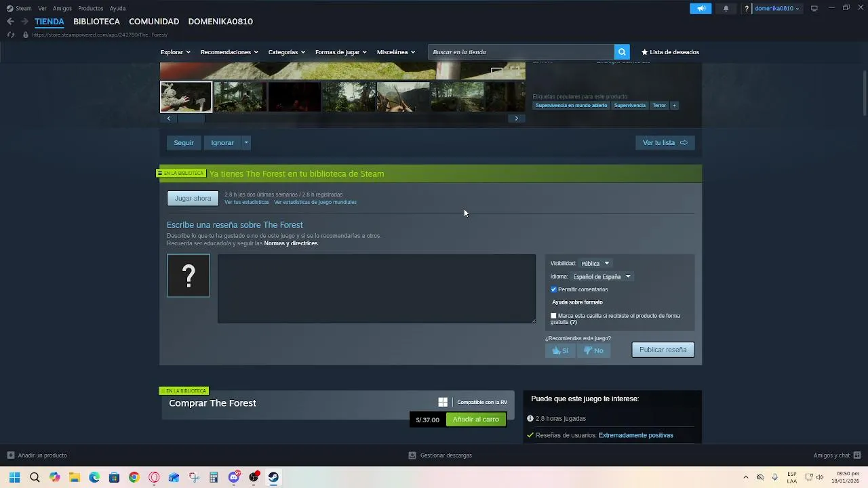Select the first screenshot thumbnail with the hand
Screen dimensions: 868x488
186,97
